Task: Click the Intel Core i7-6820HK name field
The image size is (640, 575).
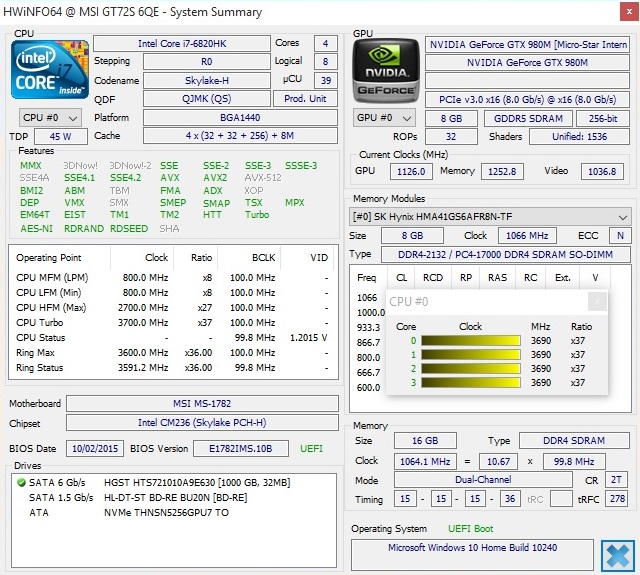Action: click(x=182, y=44)
